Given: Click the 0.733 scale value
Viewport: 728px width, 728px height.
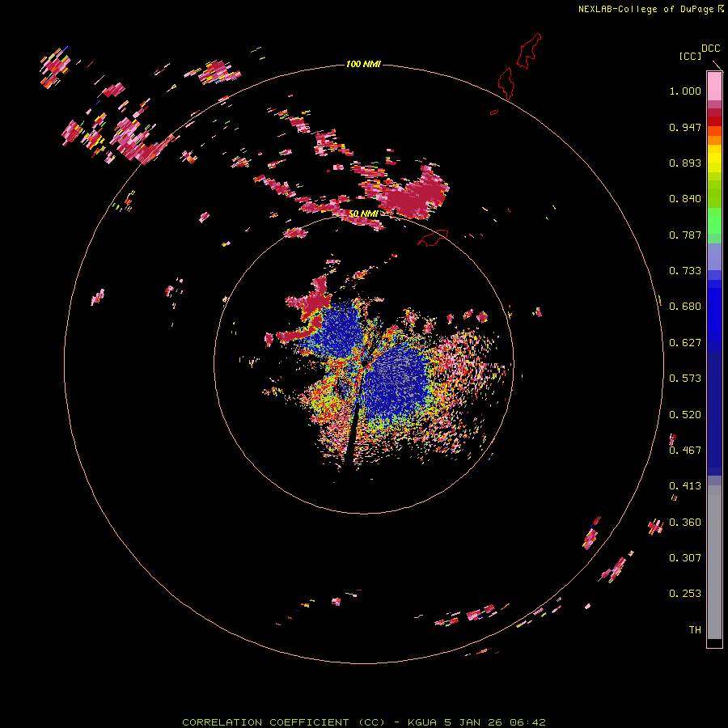Looking at the screenshot, I should point(685,271).
